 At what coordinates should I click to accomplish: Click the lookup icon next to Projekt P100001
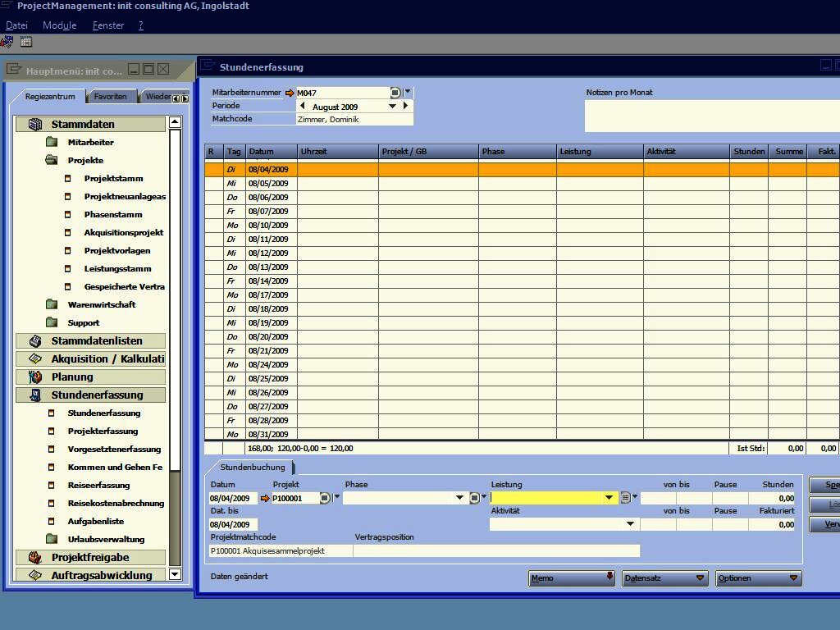pyautogui.click(x=325, y=498)
